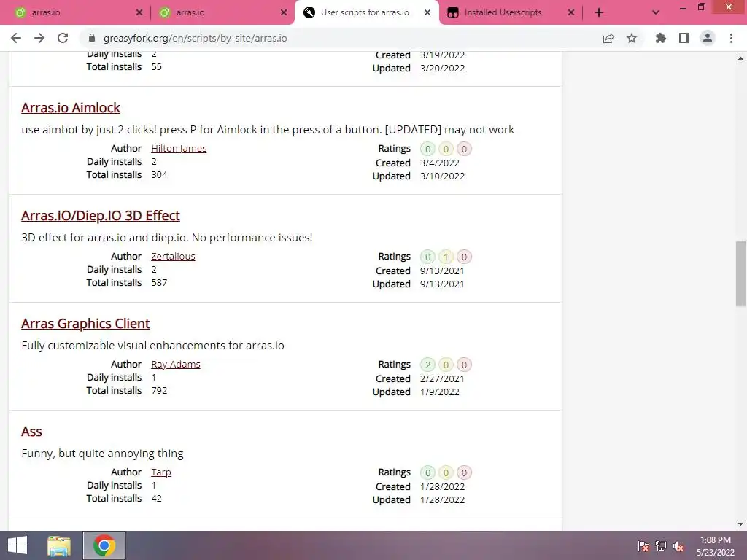Open the tab search chevron
Viewport: 747px width, 560px height.
656,12
